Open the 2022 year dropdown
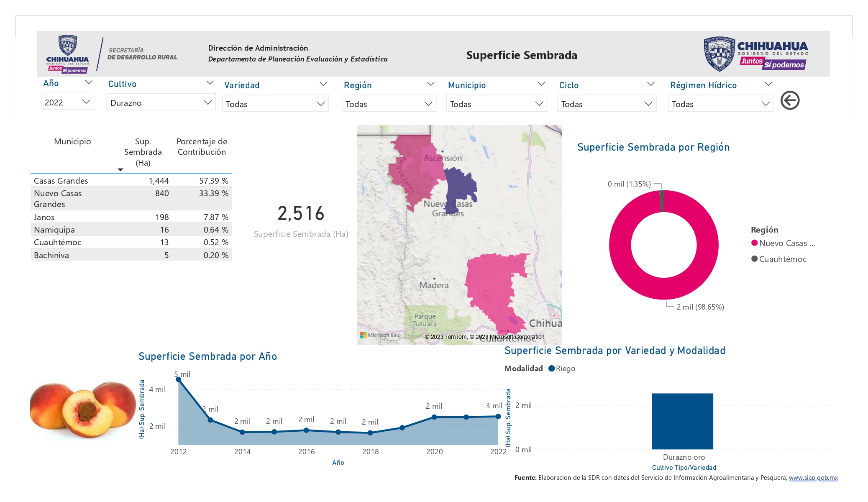 point(67,102)
